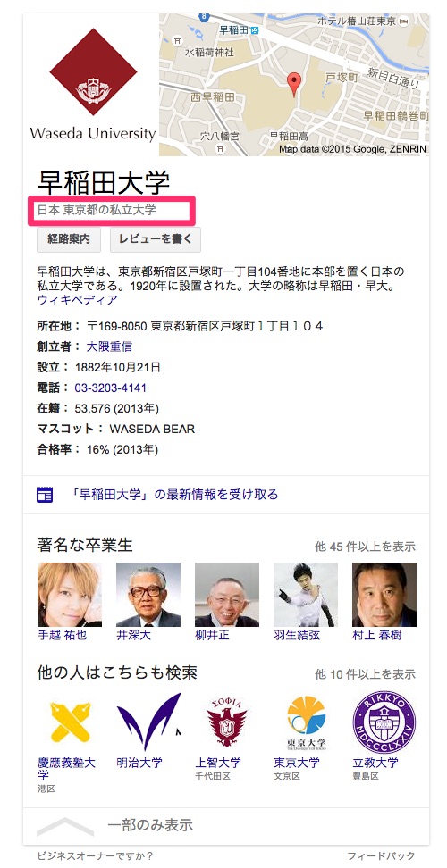The height and width of the screenshot is (868, 447).
Task: Click 早稲田 station icon on map
Action: point(254,29)
